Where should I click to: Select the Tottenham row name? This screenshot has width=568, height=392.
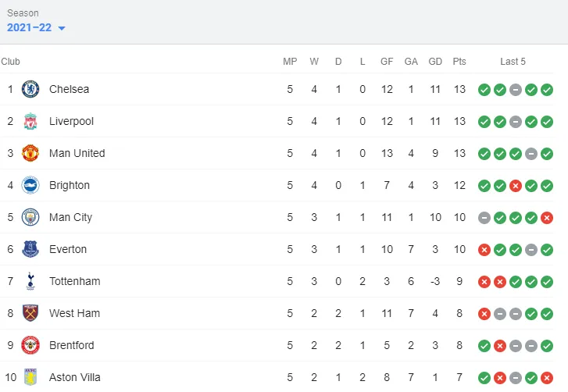75,281
